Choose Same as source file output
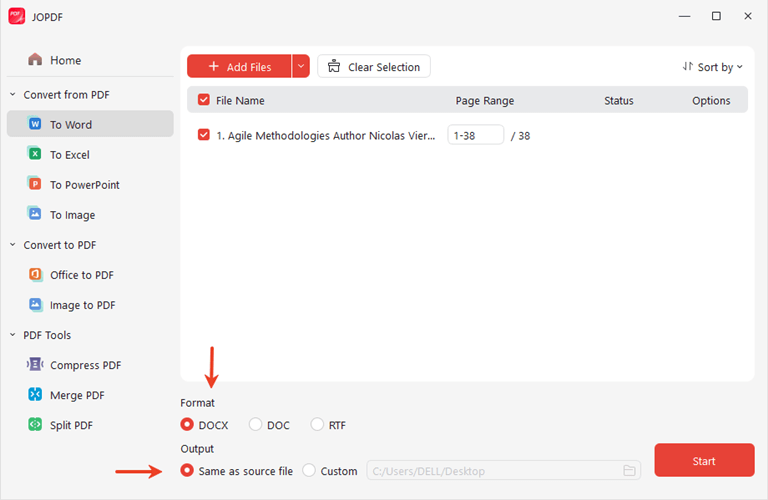The height and width of the screenshot is (500, 768). (187, 470)
